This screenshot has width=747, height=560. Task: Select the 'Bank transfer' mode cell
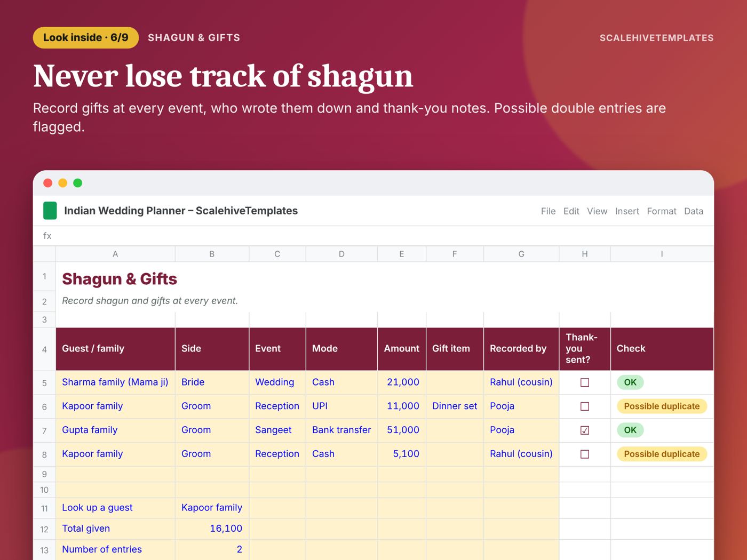pyautogui.click(x=341, y=430)
